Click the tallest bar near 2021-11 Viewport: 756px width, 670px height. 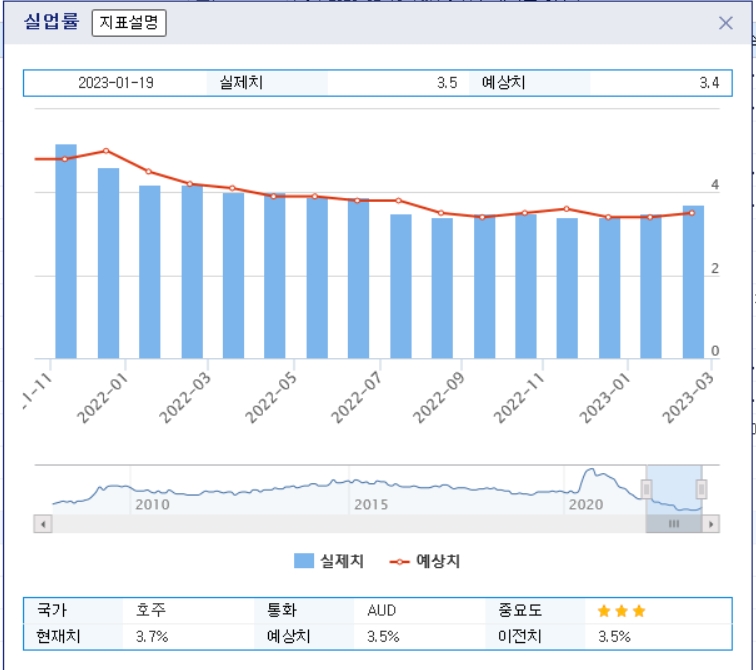coord(66,251)
